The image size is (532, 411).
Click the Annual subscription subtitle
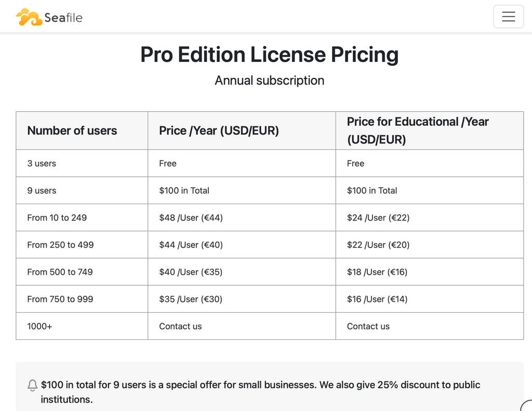point(269,81)
